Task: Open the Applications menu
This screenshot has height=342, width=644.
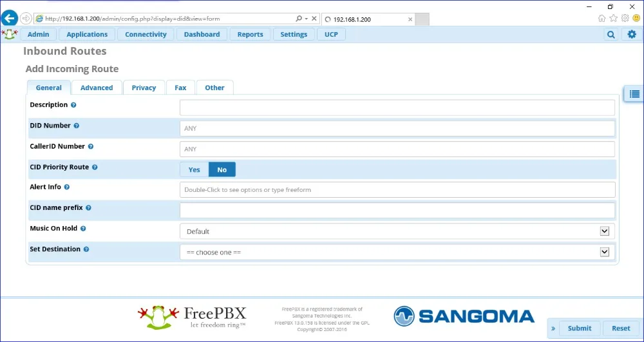Action: coord(87,35)
